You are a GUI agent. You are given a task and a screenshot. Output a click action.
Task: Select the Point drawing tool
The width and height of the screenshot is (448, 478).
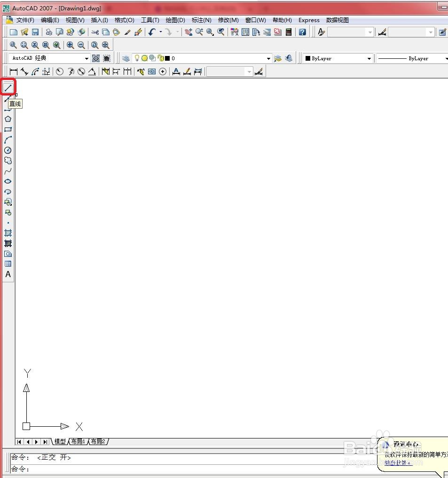click(8, 223)
